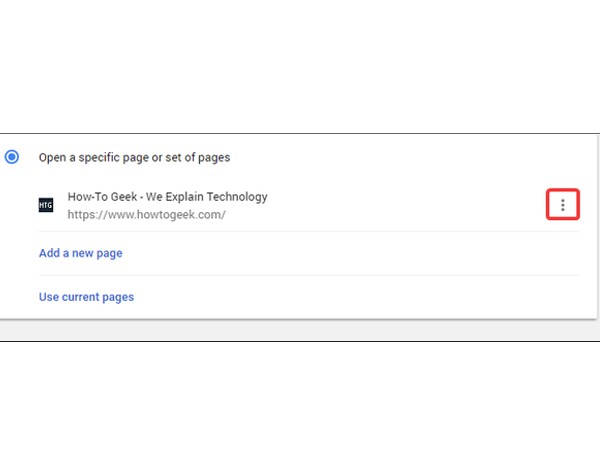Click the howtogeek.com address under the title

tap(146, 214)
